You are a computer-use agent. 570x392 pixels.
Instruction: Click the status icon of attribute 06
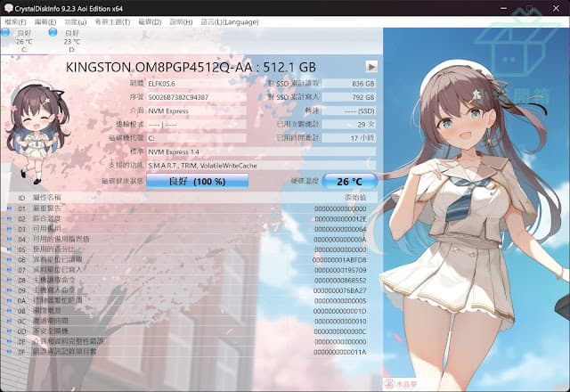click(x=9, y=259)
